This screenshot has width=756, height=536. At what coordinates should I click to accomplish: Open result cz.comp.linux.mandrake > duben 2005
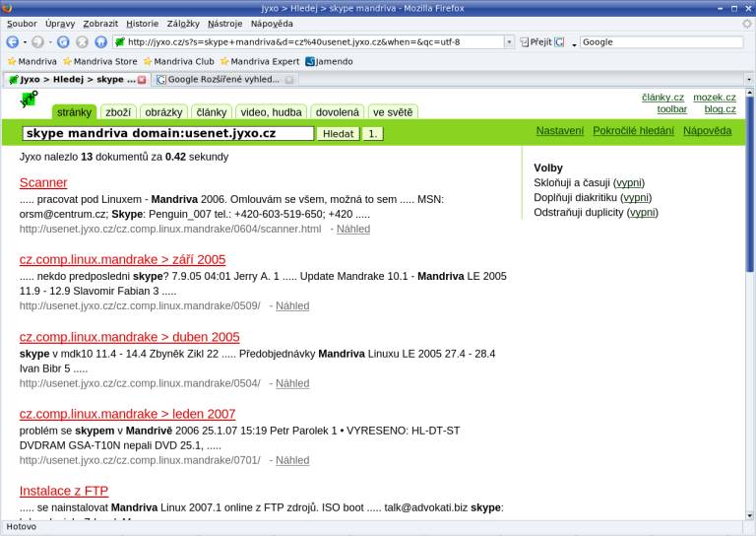click(x=130, y=337)
